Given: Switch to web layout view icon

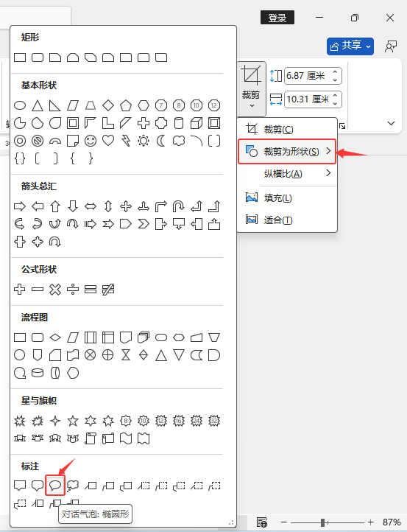Looking at the screenshot, I should (x=261, y=522).
